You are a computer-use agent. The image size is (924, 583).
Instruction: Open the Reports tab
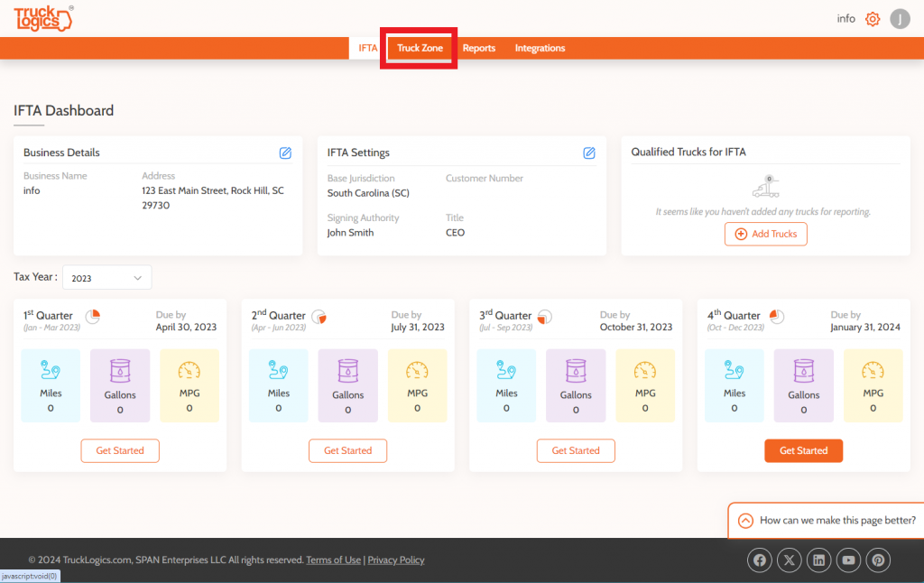point(478,49)
